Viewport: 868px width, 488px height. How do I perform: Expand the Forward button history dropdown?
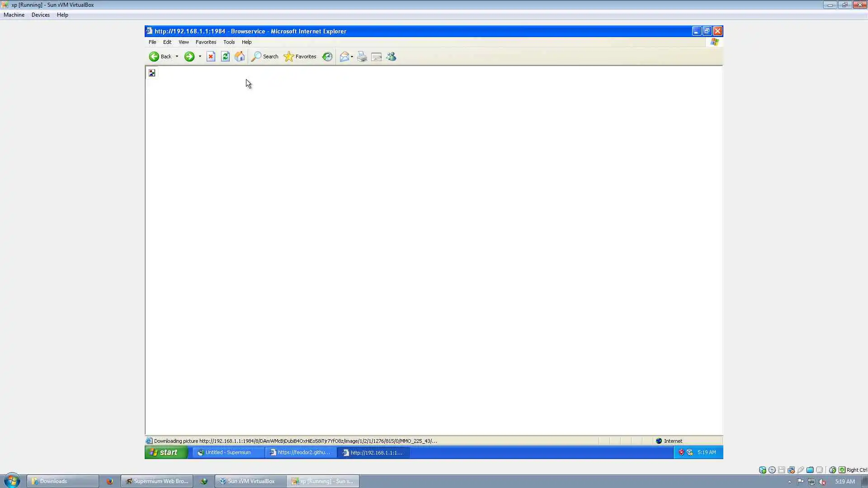click(x=200, y=56)
